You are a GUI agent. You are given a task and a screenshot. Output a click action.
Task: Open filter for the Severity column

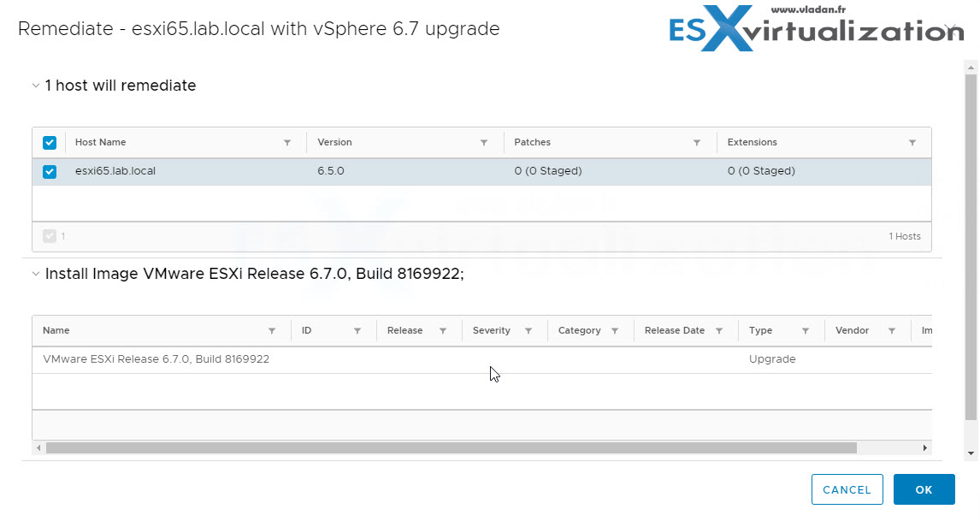528,331
